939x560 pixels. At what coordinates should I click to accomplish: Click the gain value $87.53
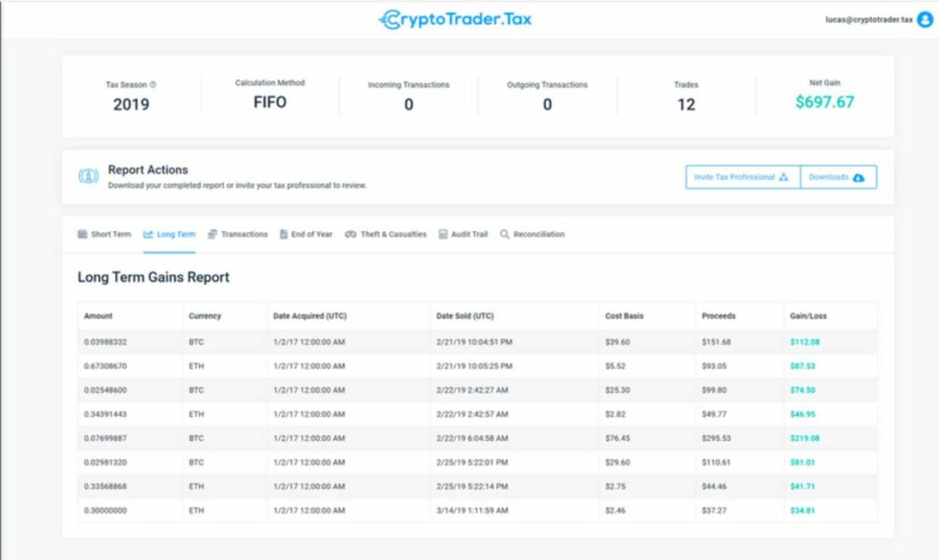coord(802,367)
